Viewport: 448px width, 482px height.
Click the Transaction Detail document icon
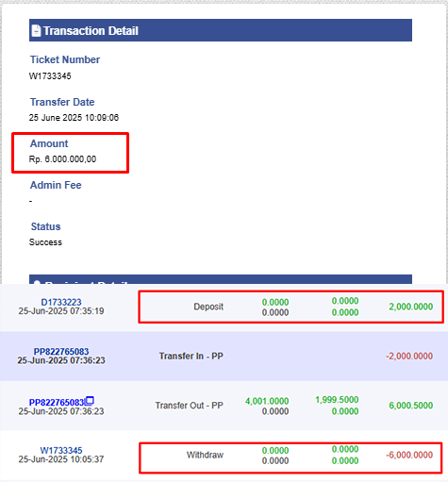click(36, 31)
